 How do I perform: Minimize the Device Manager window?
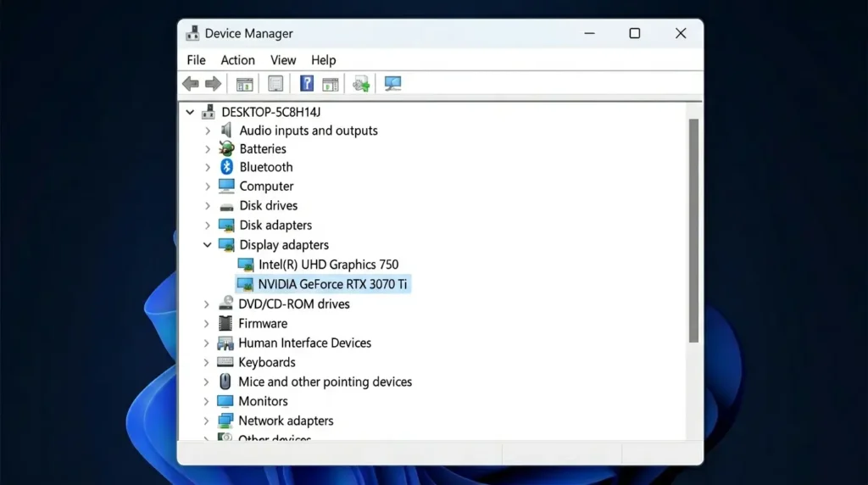[x=590, y=33]
